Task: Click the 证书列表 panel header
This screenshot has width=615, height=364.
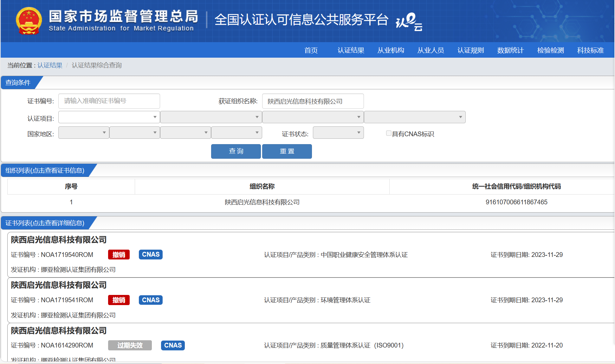Action: (x=45, y=223)
